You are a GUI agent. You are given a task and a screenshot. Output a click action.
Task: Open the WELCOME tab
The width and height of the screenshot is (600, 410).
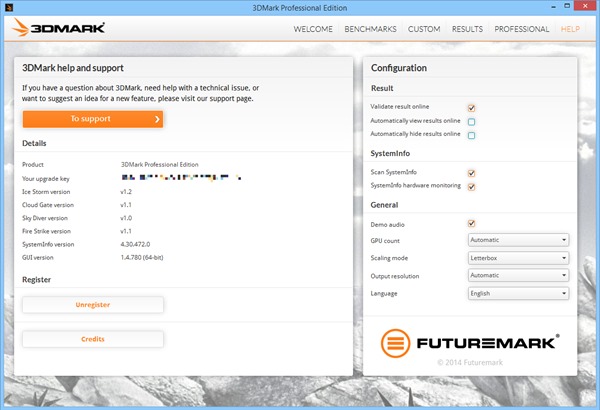[x=313, y=29]
